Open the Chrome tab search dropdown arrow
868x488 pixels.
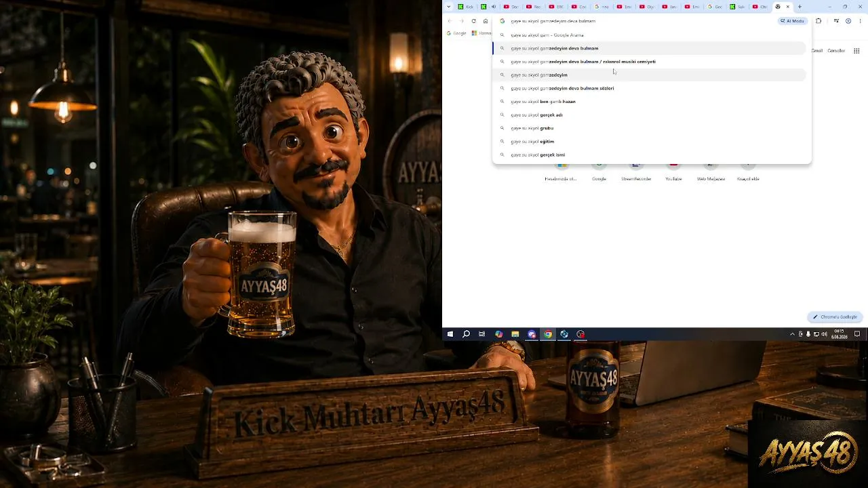coord(448,7)
